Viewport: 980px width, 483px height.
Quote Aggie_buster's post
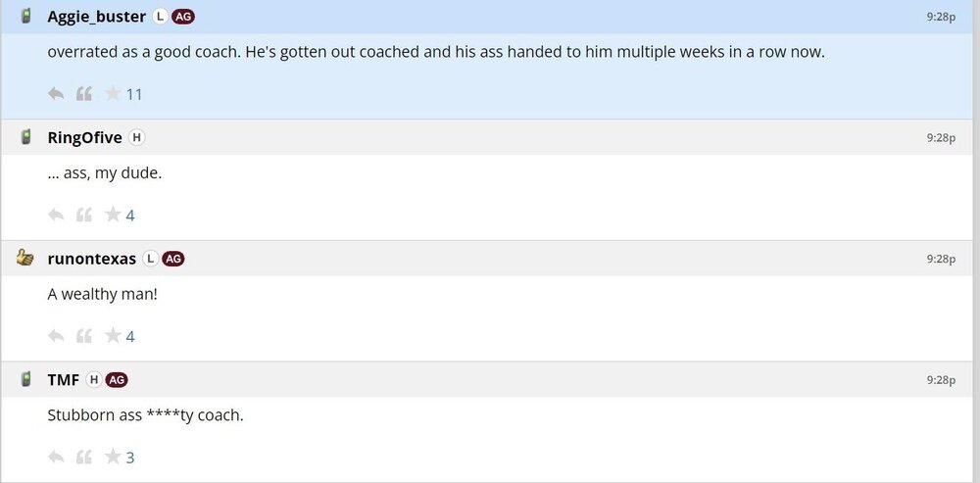tap(84, 94)
